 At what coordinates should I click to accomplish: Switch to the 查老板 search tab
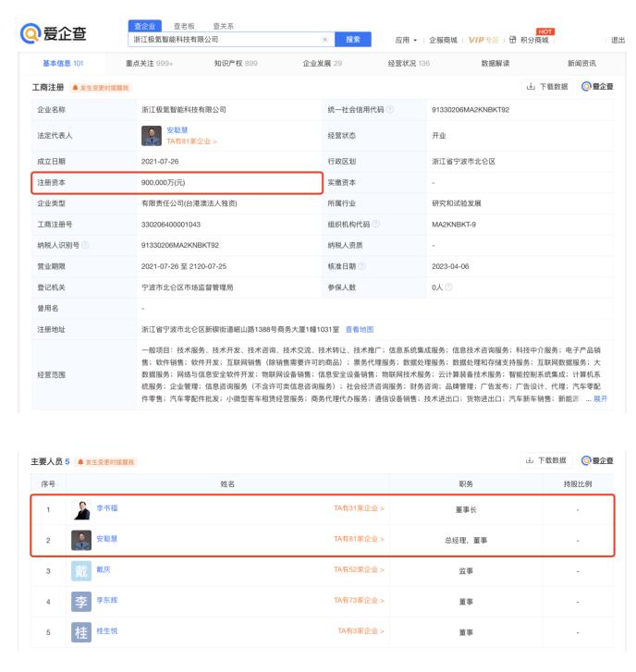coord(184,26)
